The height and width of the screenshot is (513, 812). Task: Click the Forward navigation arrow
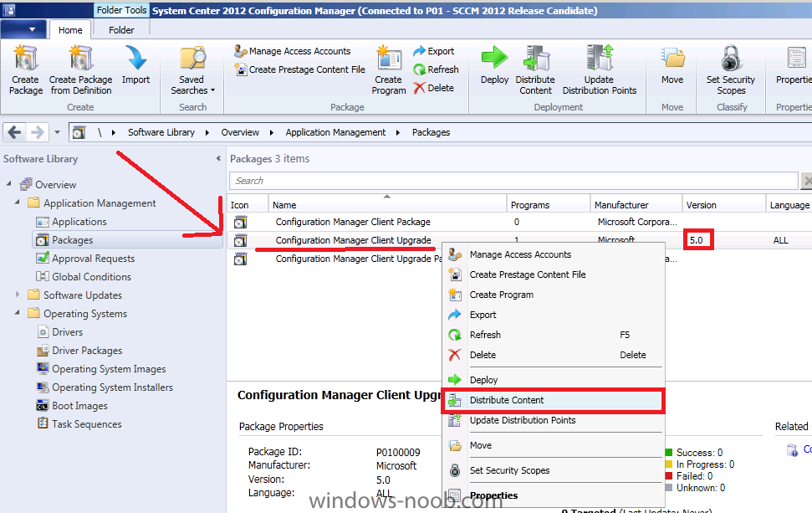[38, 132]
